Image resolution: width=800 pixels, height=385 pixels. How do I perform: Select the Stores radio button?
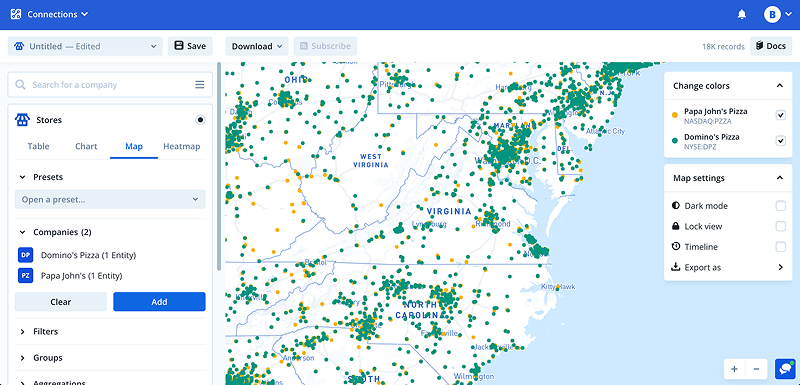tap(201, 120)
